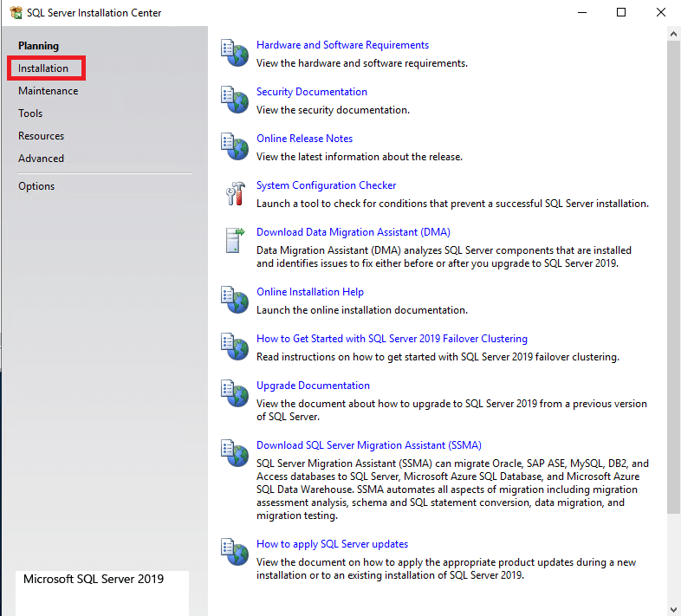The image size is (681, 616).
Task: Click the text 'Launch the online installation documentation.'
Action: (x=362, y=310)
